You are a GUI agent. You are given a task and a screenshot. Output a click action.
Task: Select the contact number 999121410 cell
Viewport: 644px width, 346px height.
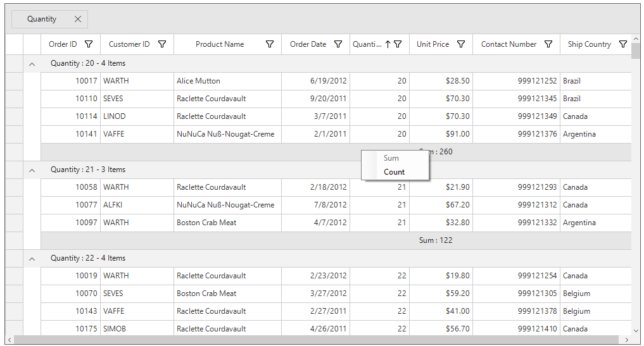point(516,329)
